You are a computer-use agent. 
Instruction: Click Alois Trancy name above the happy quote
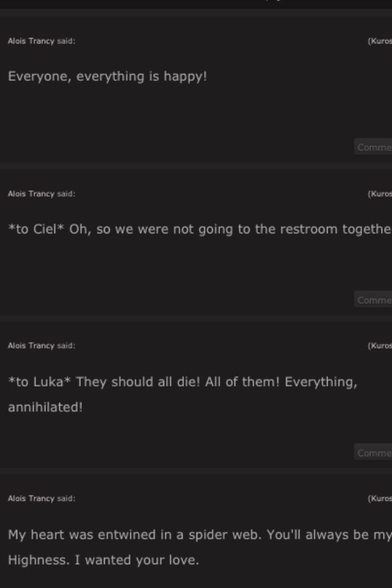tap(31, 41)
